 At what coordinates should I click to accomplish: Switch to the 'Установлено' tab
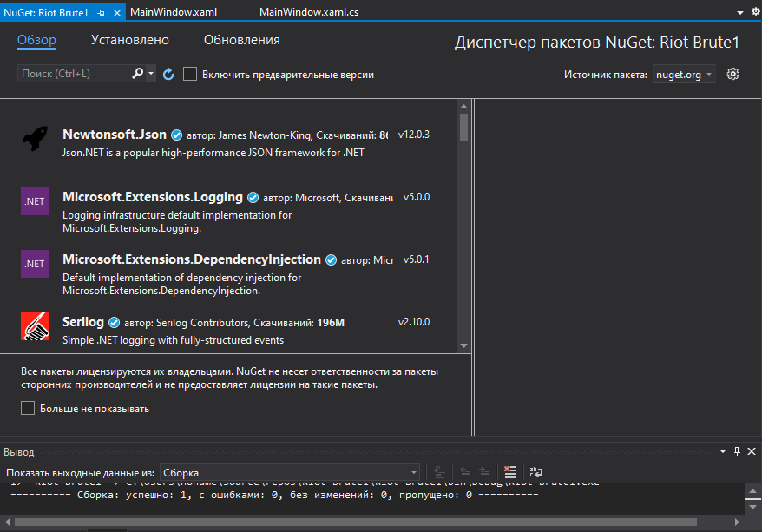(130, 40)
